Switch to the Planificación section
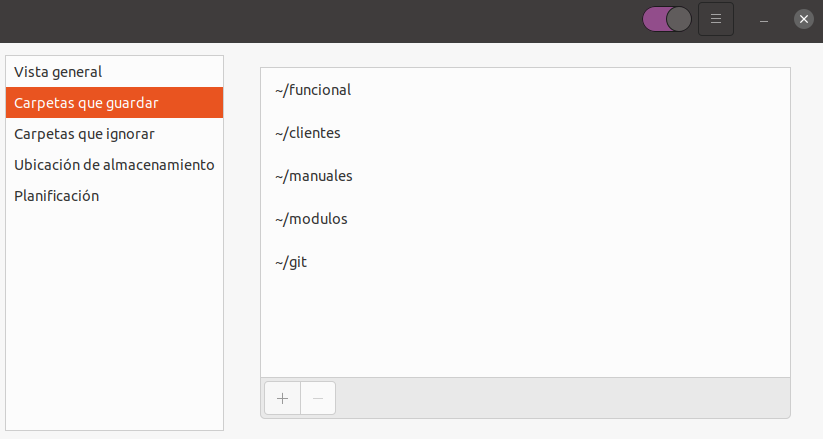 pos(114,196)
